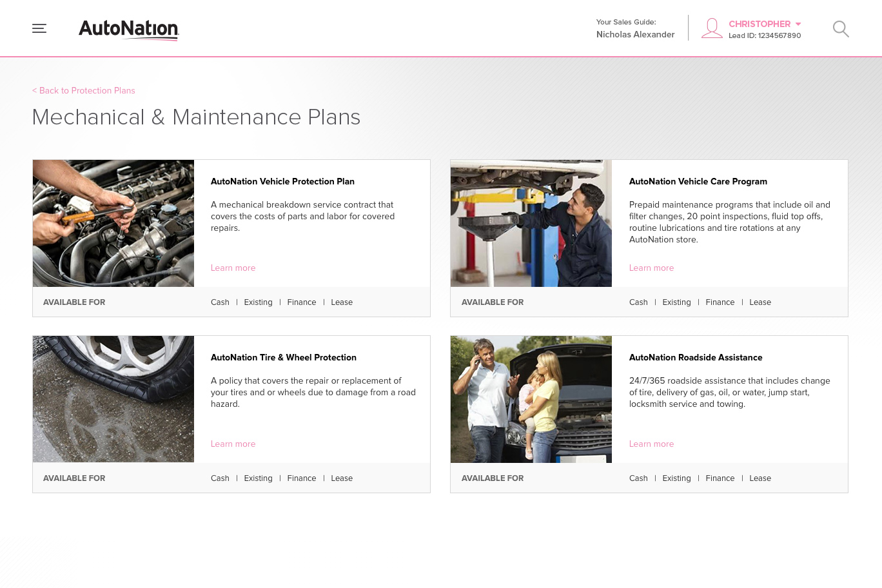Click AutoNation Tire & Wheel Protection title
Image resolution: width=882 pixels, height=588 pixels.
click(284, 357)
